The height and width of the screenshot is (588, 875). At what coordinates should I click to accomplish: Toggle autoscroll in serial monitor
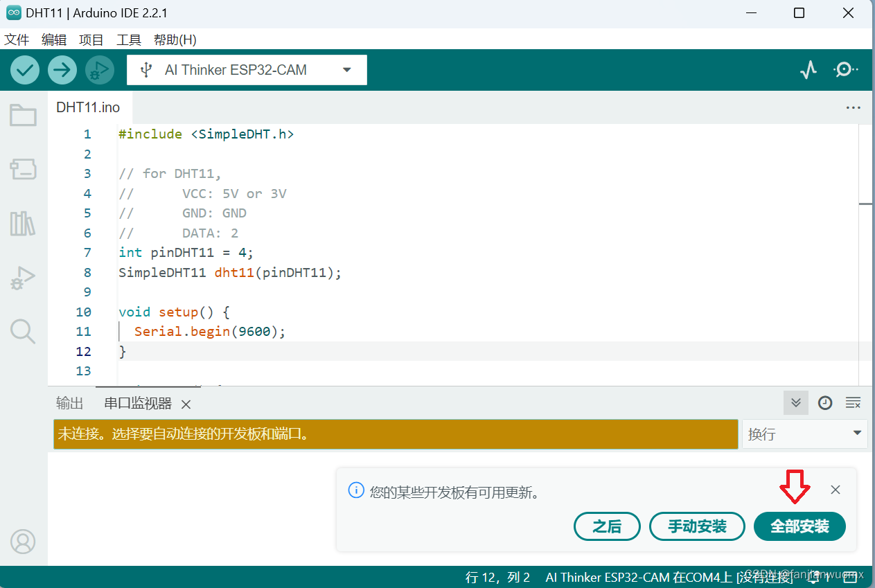pos(796,403)
